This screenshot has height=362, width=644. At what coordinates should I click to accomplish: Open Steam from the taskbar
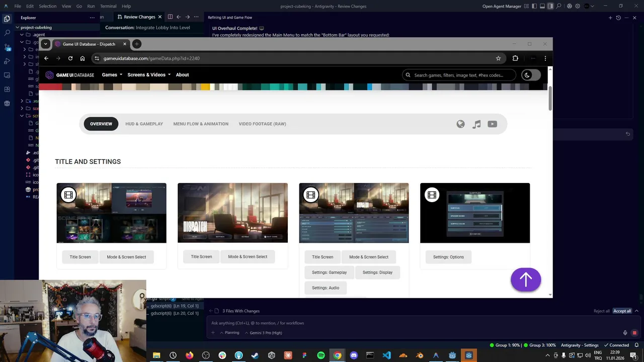click(255, 355)
